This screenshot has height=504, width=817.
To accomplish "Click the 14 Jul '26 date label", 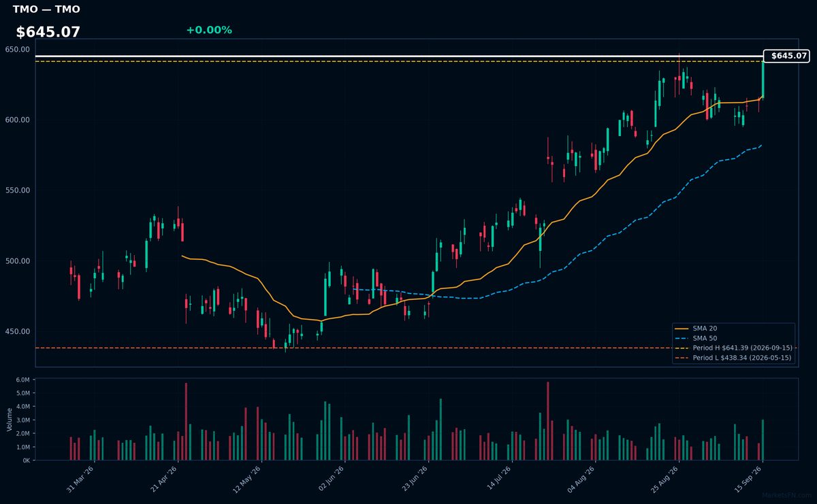I will pyautogui.click(x=500, y=480).
